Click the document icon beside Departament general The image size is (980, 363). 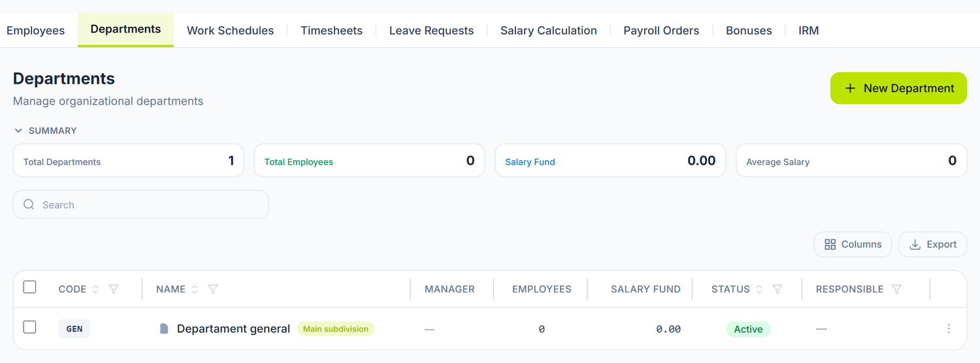tap(164, 329)
